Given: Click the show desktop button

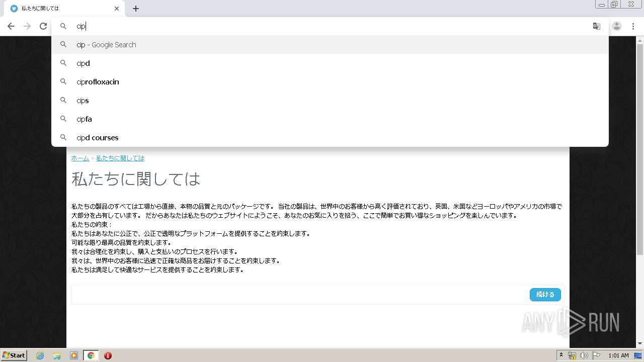Looking at the screenshot, I should 638,355.
